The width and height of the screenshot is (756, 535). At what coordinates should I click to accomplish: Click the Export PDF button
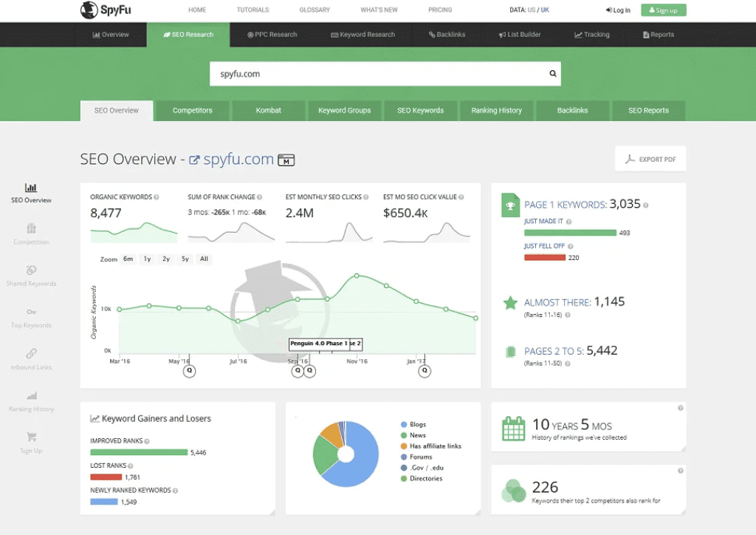(650, 159)
